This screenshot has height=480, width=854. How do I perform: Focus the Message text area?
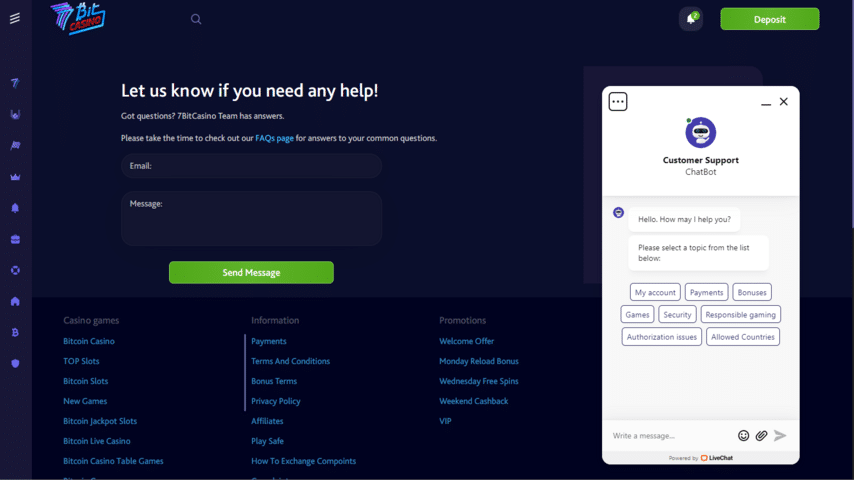coord(251,218)
